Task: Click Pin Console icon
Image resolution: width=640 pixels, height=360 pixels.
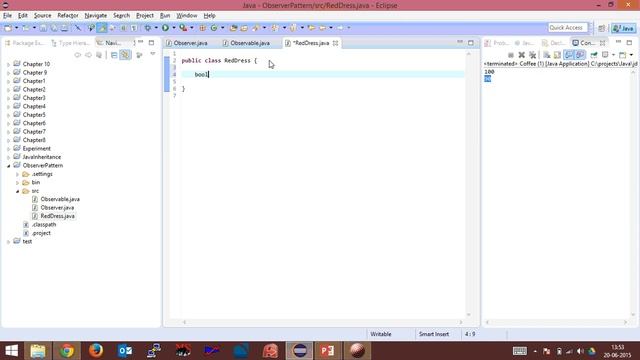Action: coord(594,55)
